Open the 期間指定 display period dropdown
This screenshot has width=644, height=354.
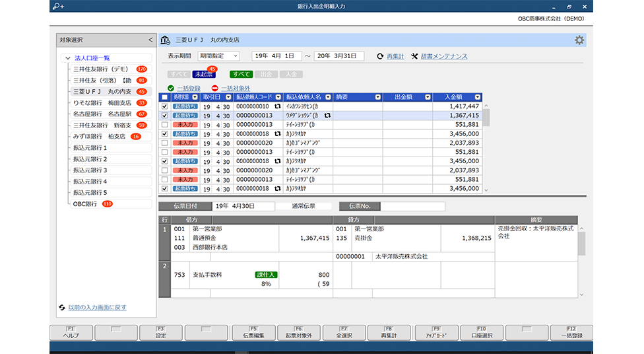click(218, 56)
